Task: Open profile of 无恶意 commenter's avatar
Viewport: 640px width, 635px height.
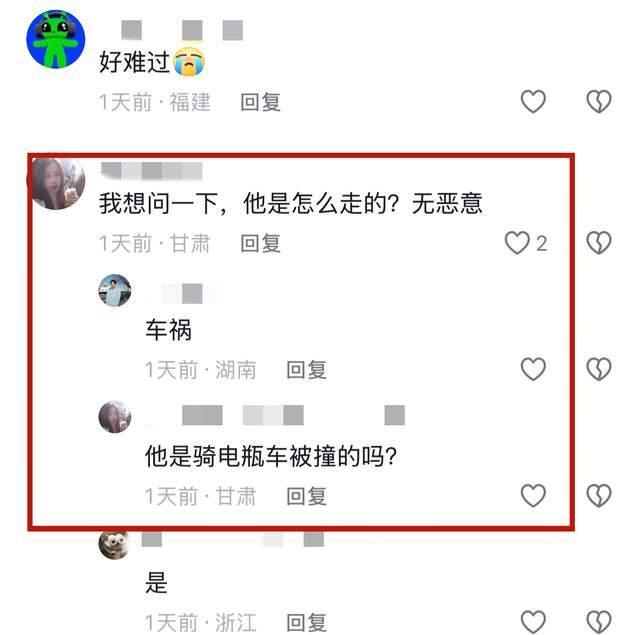Action: tap(56, 183)
